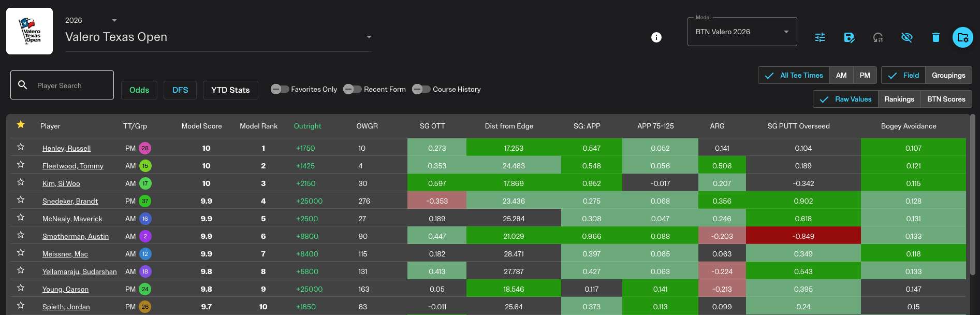Sort by Outright column header
This screenshot has height=315, width=980.
[308, 126]
